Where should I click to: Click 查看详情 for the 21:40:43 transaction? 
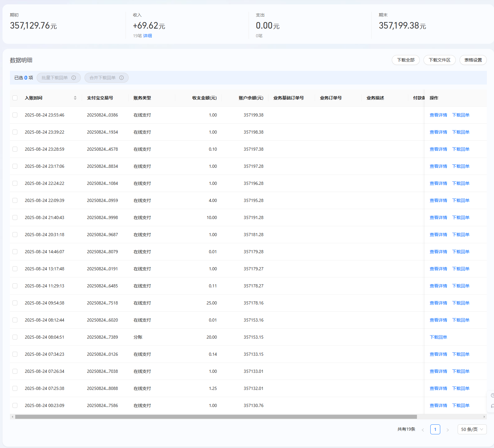438,217
